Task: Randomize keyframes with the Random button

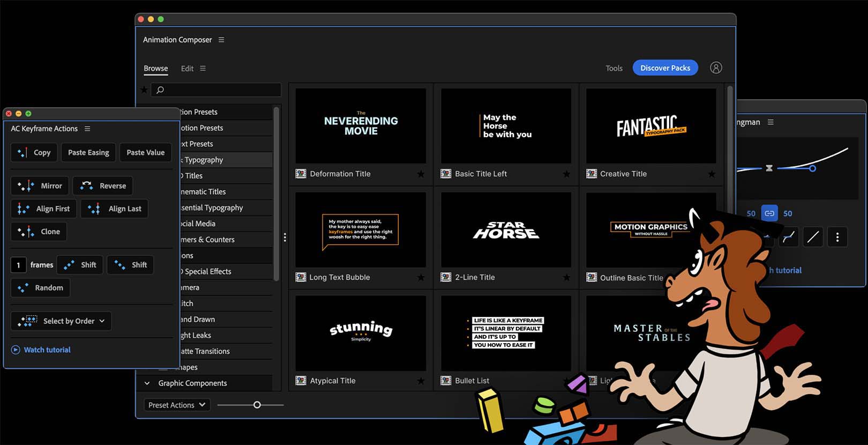Action: tap(40, 287)
